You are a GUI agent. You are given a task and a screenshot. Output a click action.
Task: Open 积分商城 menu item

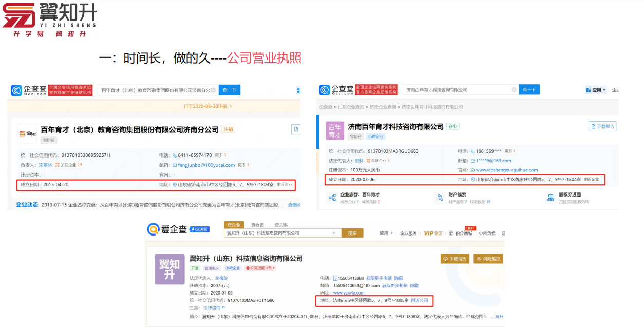[461, 233]
